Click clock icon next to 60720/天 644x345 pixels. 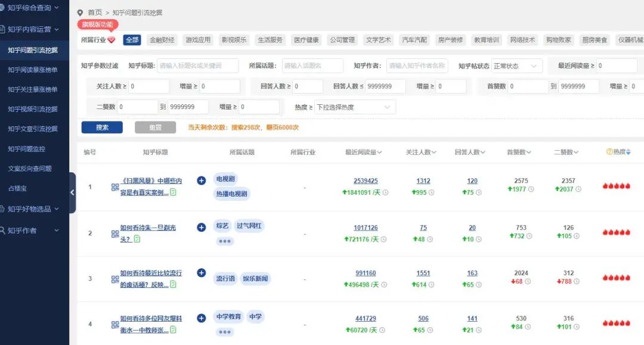click(382, 330)
